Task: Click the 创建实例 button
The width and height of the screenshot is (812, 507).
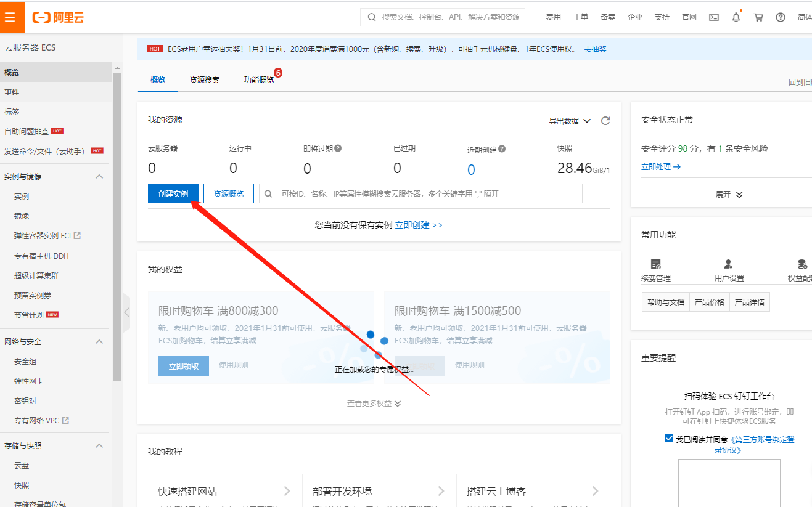Action: coord(173,193)
